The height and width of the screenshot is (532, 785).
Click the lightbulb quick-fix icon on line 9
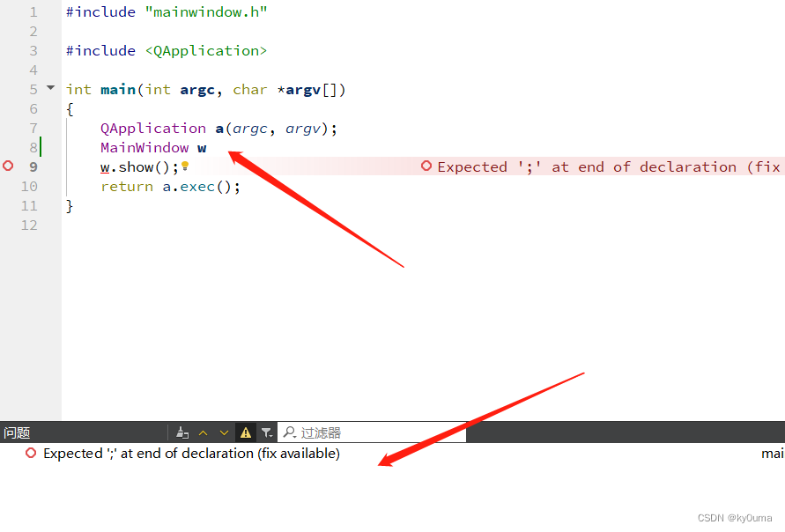(x=185, y=166)
